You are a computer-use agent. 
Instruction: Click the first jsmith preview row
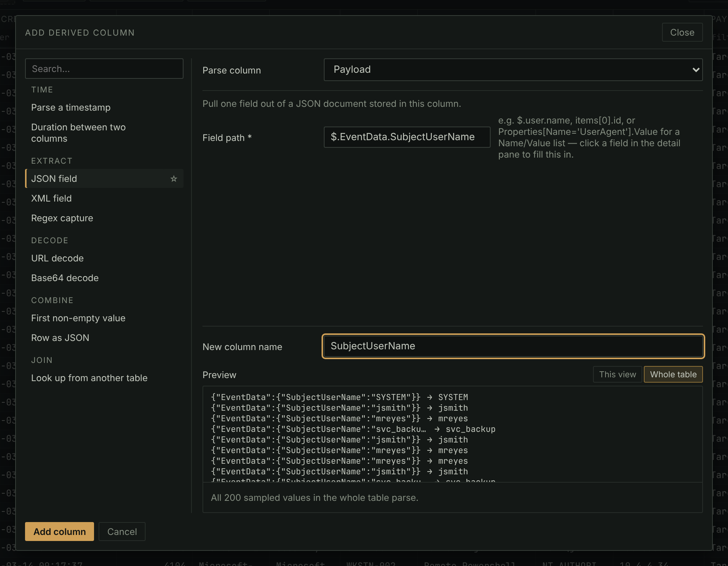point(339,408)
